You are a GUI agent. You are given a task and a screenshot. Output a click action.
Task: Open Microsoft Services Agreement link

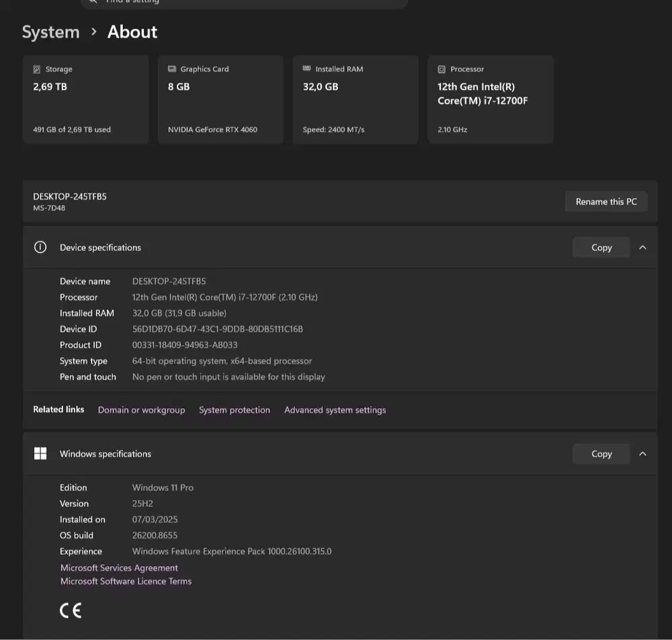119,567
